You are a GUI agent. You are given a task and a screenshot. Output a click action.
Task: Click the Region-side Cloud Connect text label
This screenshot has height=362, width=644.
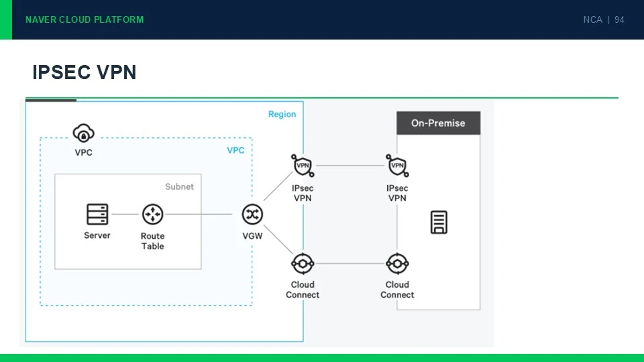point(303,290)
